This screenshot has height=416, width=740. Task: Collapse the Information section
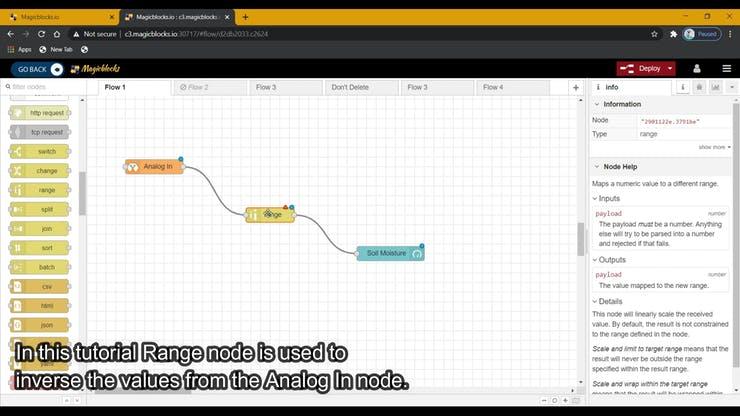pos(597,104)
